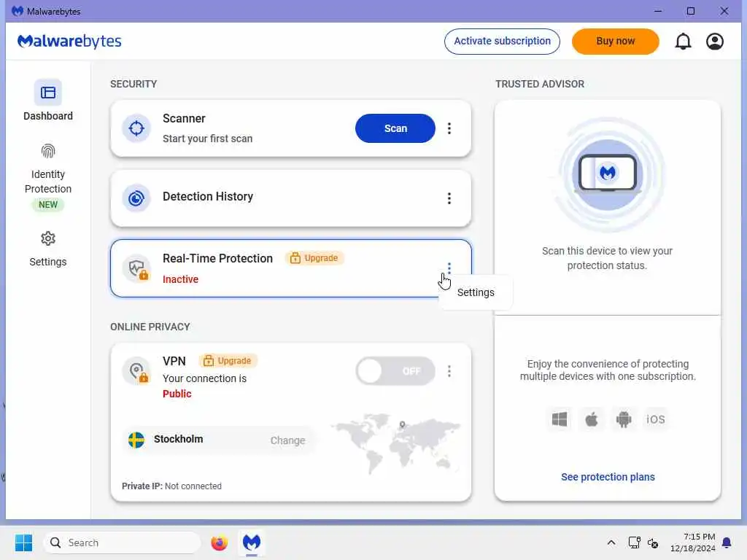Show hidden system tray icons
This screenshot has width=747, height=560.
coord(611,542)
